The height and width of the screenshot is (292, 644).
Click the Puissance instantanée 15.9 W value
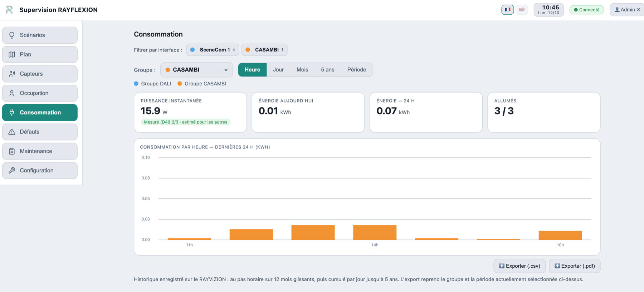tap(154, 111)
